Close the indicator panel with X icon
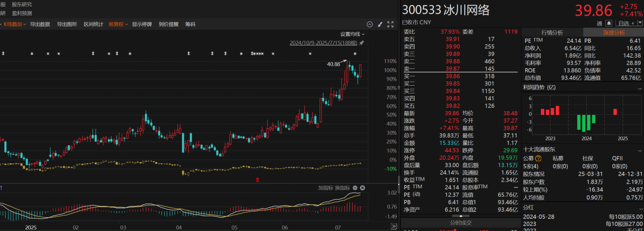Image resolution: width=644 pixels, height=231 pixels. pyautogui.click(x=363, y=188)
